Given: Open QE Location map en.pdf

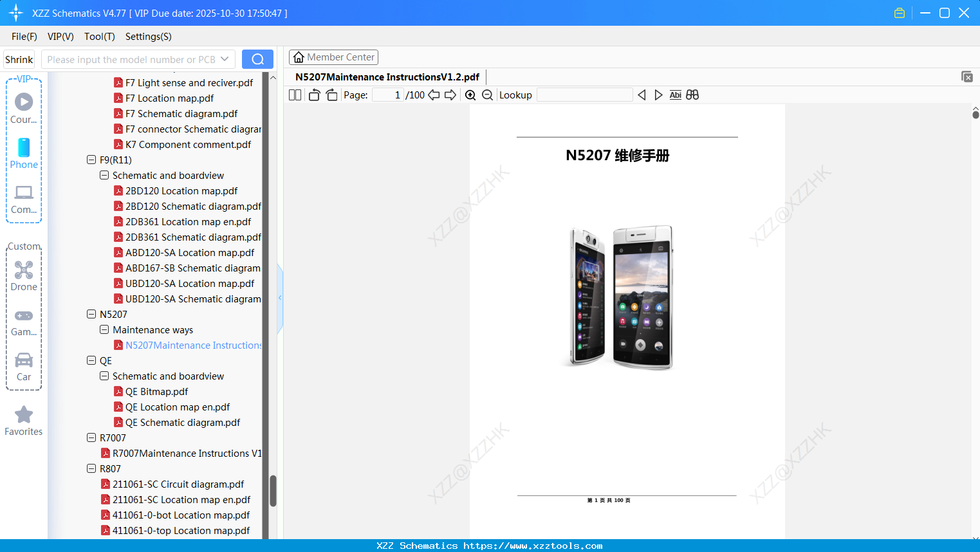Looking at the screenshot, I should coord(178,407).
